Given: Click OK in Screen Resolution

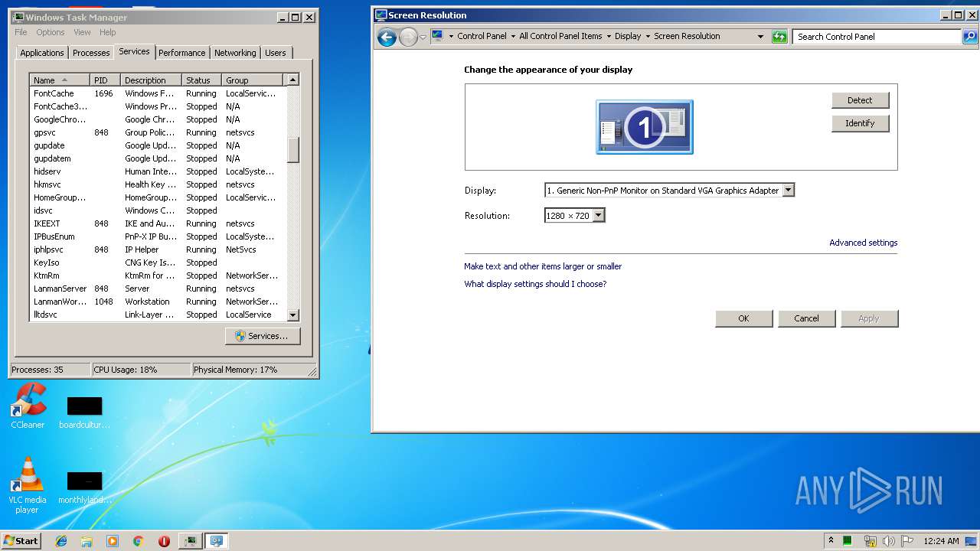Looking at the screenshot, I should point(743,318).
